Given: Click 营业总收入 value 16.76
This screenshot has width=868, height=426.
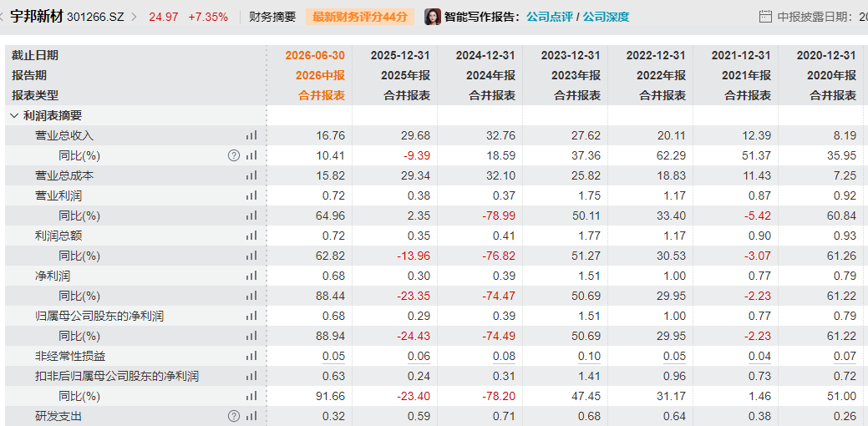Looking at the screenshot, I should click(x=331, y=135).
